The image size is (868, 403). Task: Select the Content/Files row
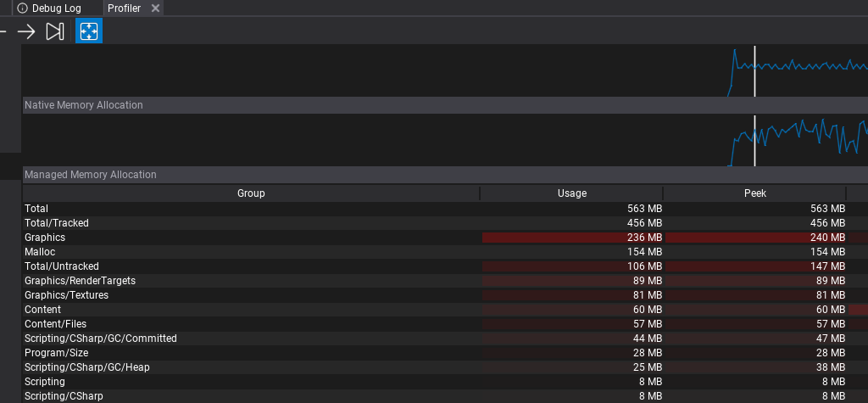click(445, 324)
